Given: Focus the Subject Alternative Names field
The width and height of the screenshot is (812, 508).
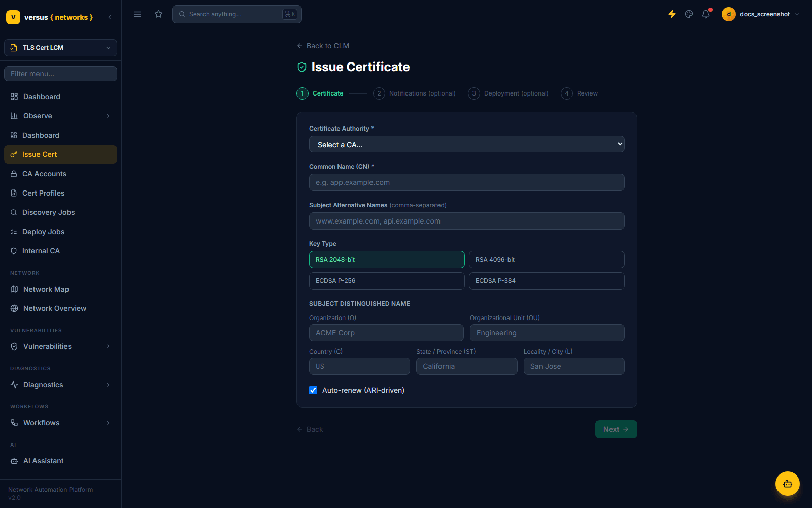Looking at the screenshot, I should click(x=467, y=221).
